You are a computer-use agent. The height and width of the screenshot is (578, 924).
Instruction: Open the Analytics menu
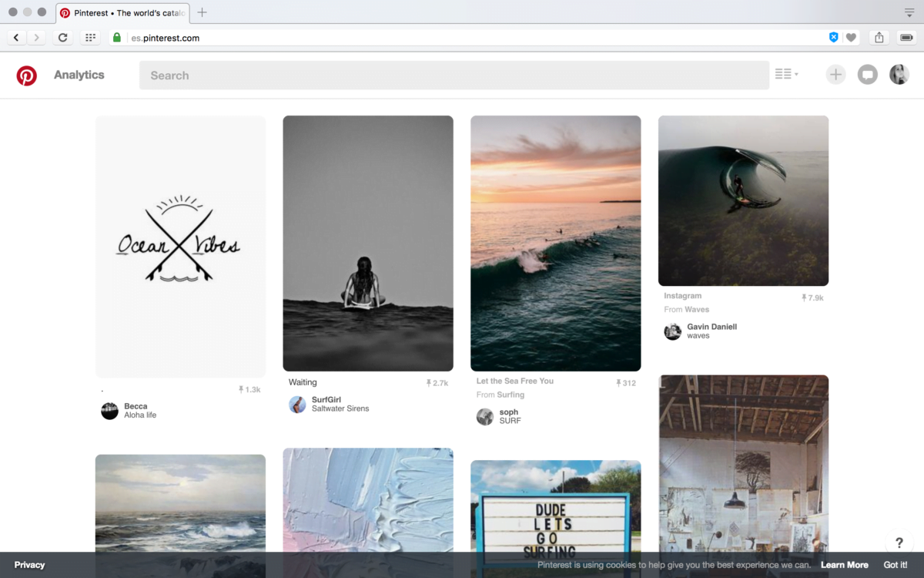pyautogui.click(x=79, y=75)
